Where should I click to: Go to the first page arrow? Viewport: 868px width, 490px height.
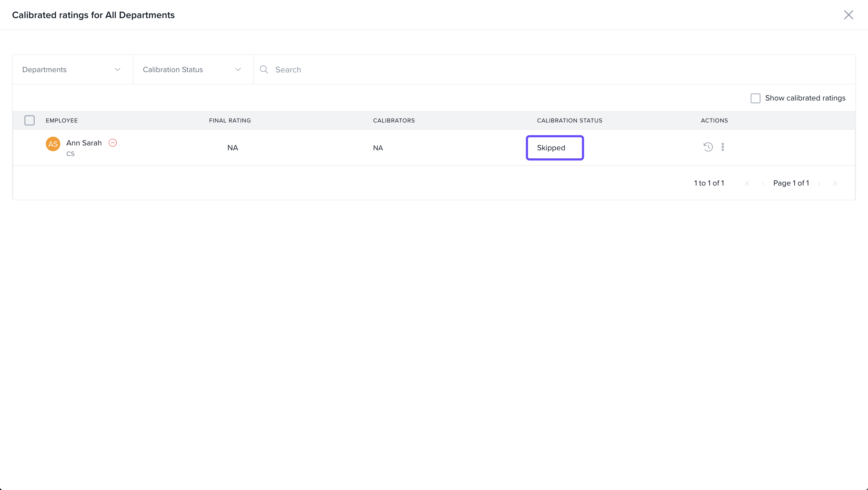click(x=747, y=183)
